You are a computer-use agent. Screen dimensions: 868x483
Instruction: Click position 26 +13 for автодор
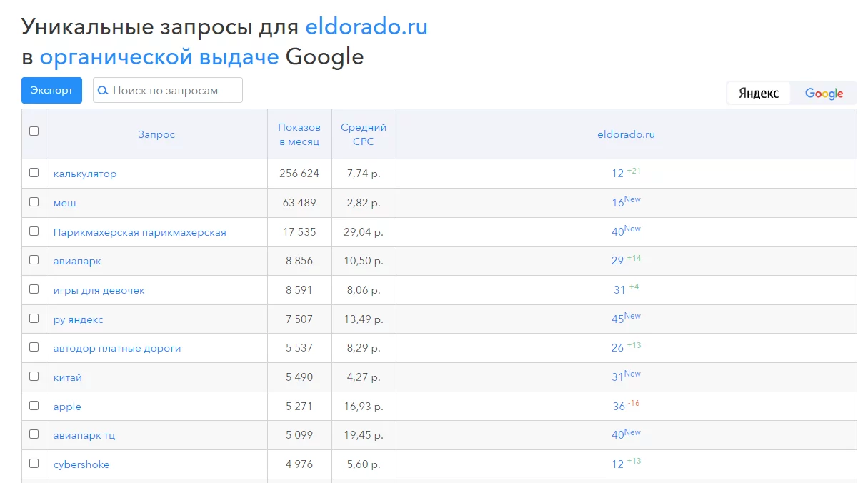pyautogui.click(x=626, y=347)
